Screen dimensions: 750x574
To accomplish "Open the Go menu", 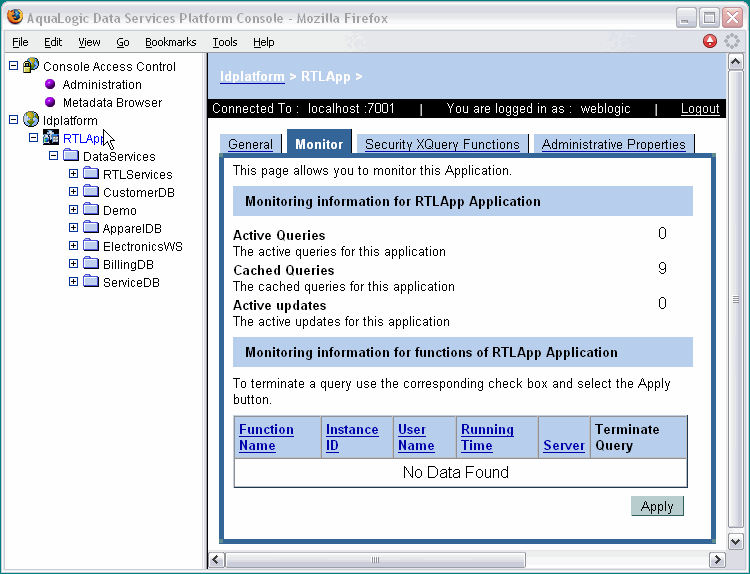I will [x=123, y=42].
